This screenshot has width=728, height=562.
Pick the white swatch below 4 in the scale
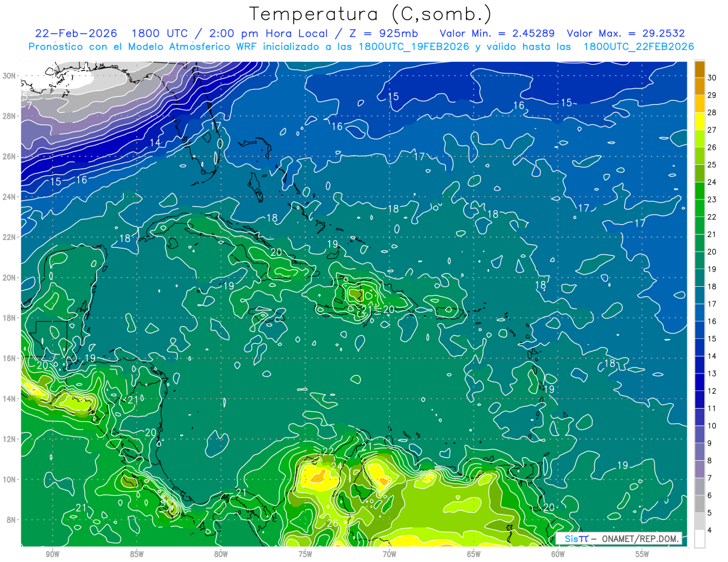[699, 539]
